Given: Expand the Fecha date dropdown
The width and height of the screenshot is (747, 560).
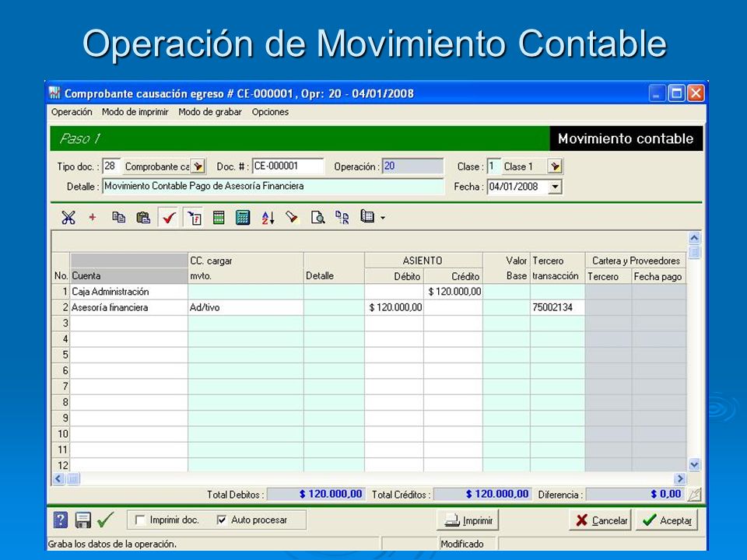Looking at the screenshot, I should 555,187.
